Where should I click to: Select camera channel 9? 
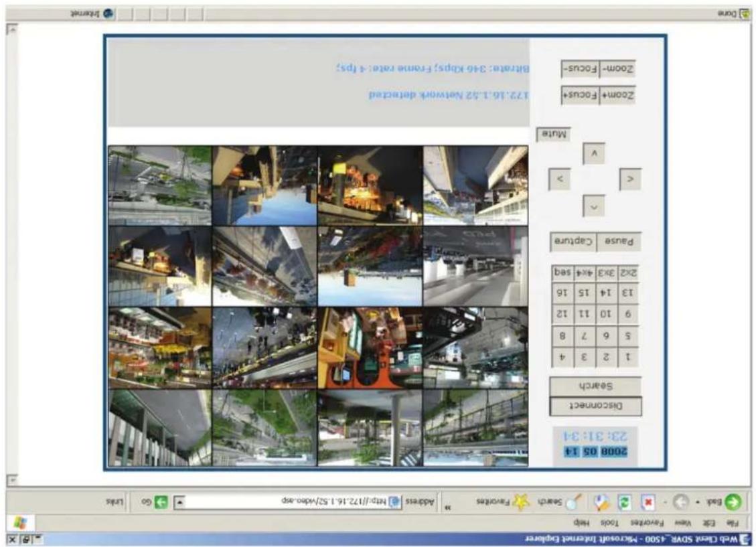point(628,314)
